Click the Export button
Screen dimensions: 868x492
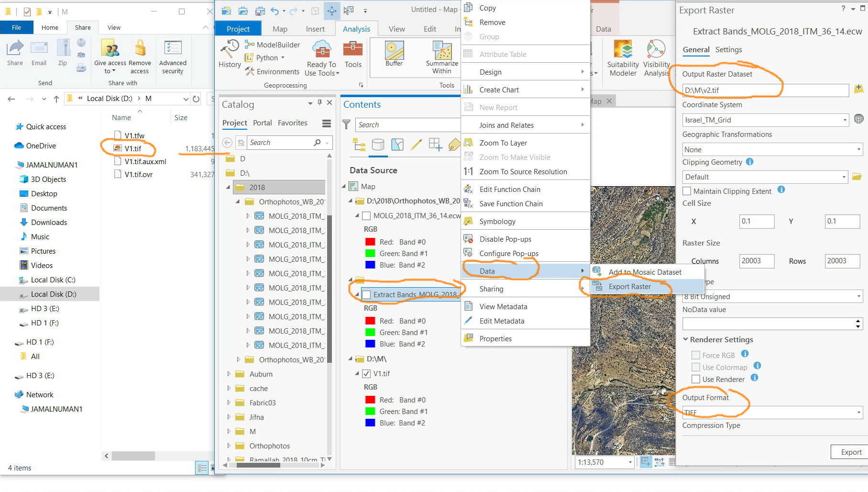(850, 452)
